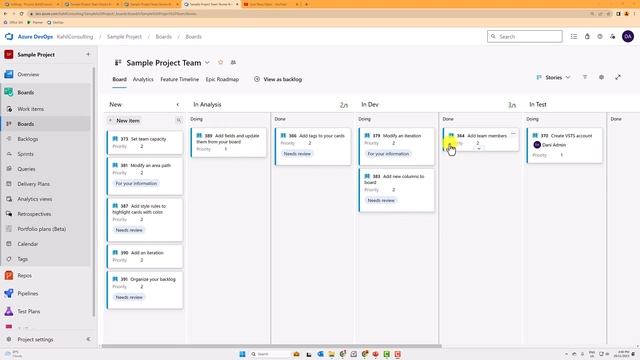Switch to the Board tab
640x360 pixels.
pyautogui.click(x=120, y=80)
